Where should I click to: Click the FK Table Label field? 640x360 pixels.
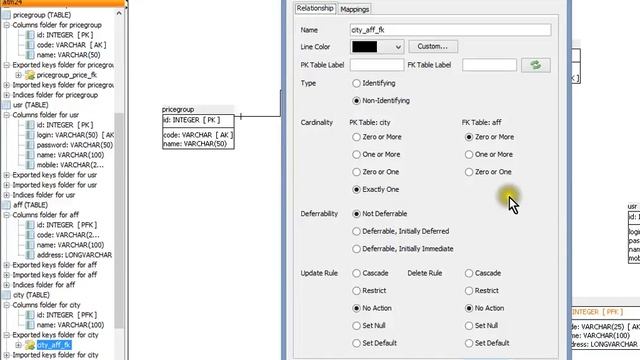coord(489,65)
